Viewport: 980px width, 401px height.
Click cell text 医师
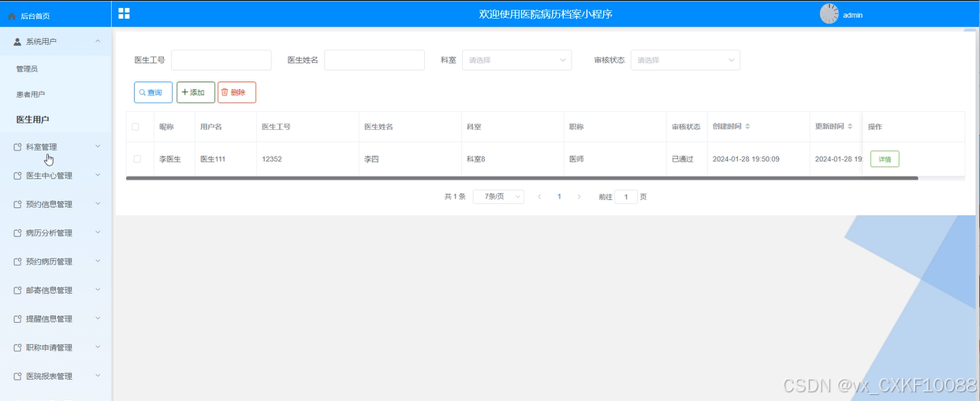pos(576,159)
